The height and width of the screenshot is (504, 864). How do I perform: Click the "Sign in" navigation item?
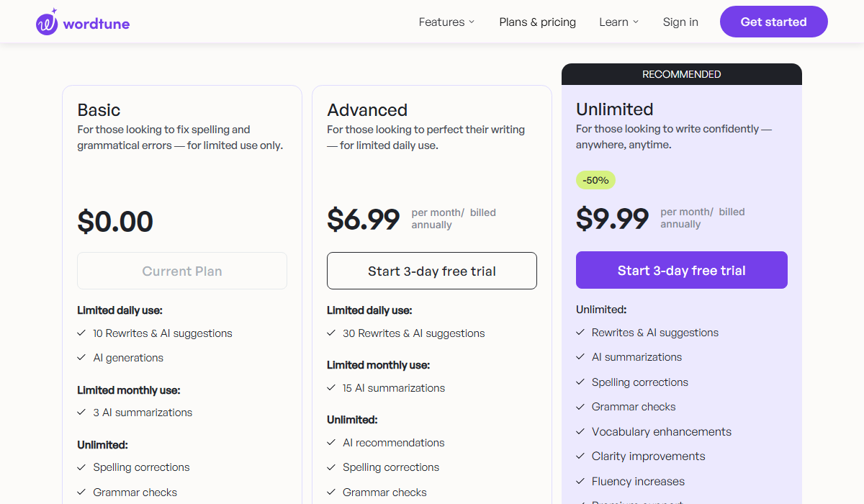click(x=680, y=22)
